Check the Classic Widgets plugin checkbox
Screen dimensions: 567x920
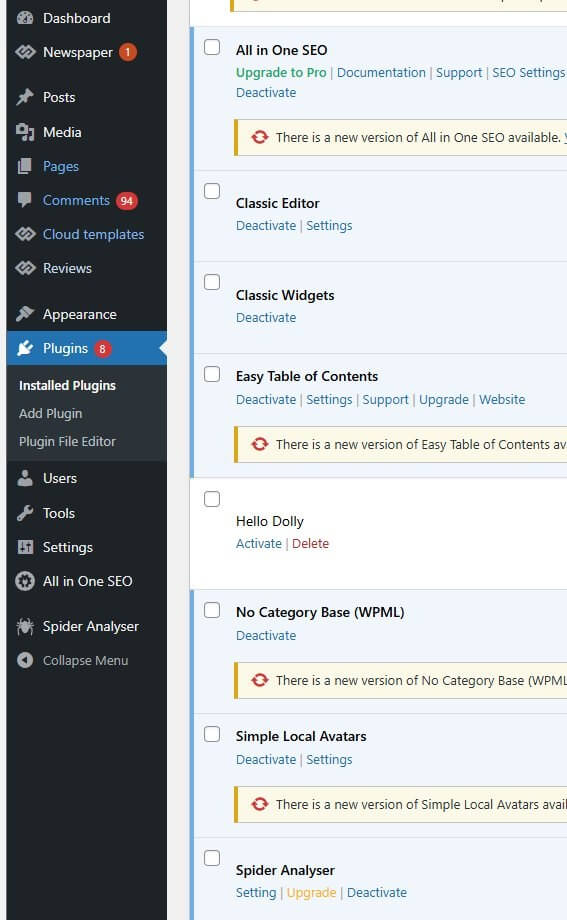pyautogui.click(x=212, y=282)
